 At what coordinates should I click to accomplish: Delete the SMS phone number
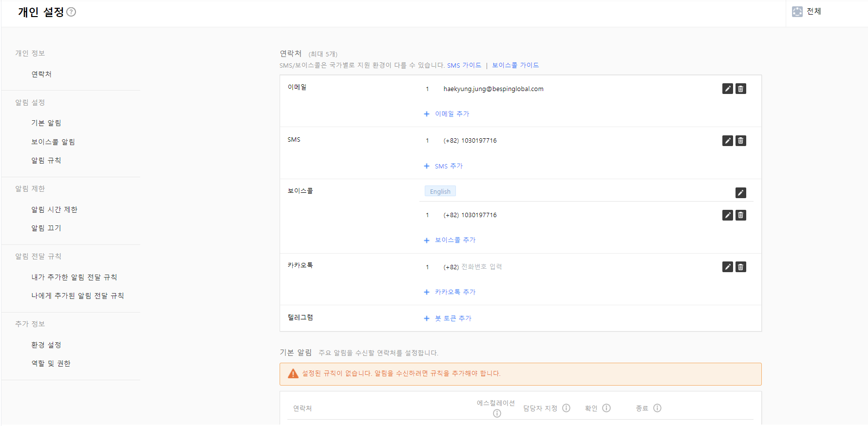pyautogui.click(x=740, y=141)
